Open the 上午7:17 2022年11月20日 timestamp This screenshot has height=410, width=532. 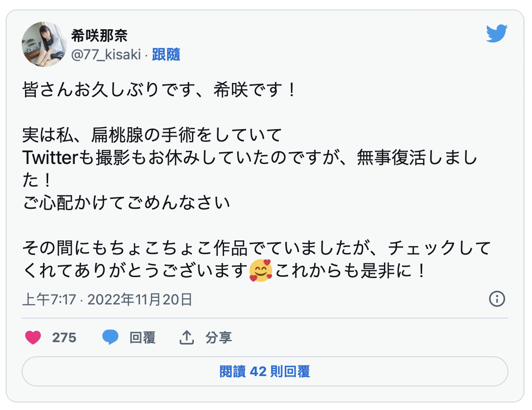click(108, 299)
